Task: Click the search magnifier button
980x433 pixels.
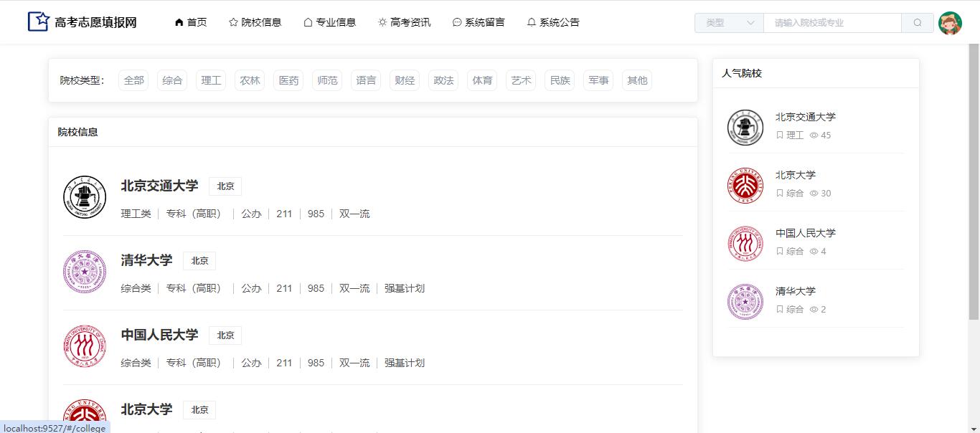Action: pos(918,23)
